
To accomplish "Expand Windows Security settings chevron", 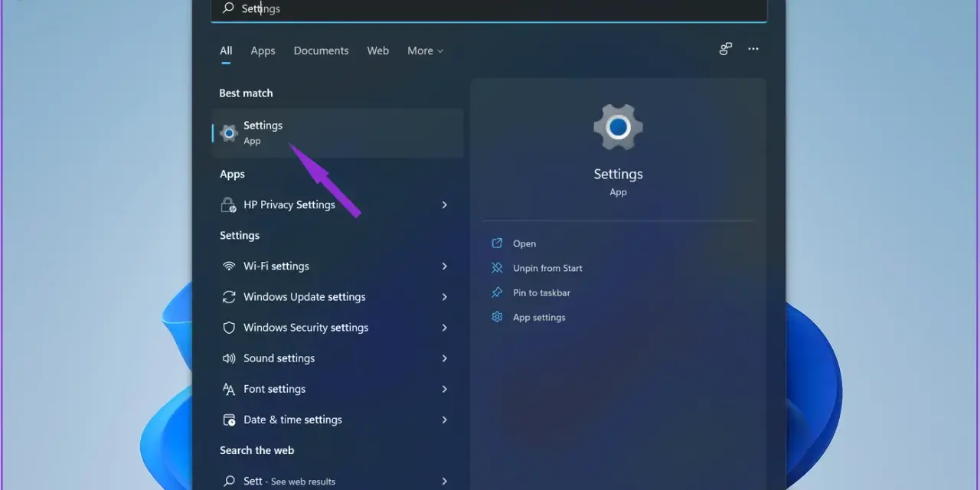I will [x=444, y=328].
